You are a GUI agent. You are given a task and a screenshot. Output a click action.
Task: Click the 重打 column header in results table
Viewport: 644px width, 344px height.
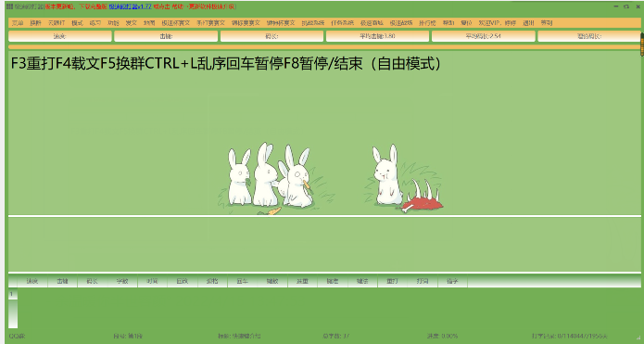coord(392,281)
